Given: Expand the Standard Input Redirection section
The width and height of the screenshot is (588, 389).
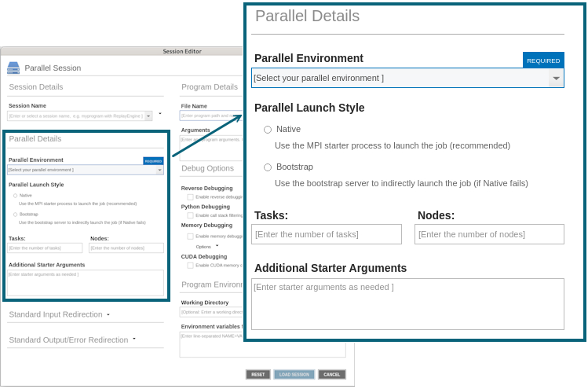Looking at the screenshot, I should pos(108,314).
